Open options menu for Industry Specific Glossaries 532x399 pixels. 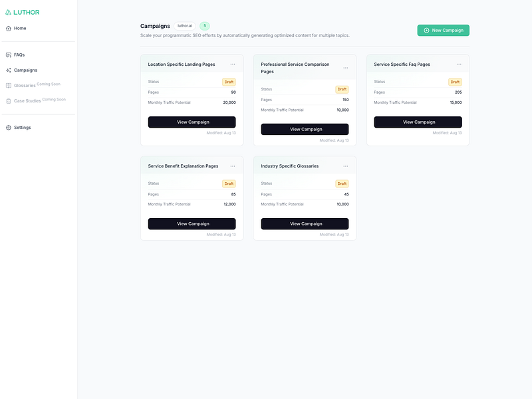[x=346, y=166]
